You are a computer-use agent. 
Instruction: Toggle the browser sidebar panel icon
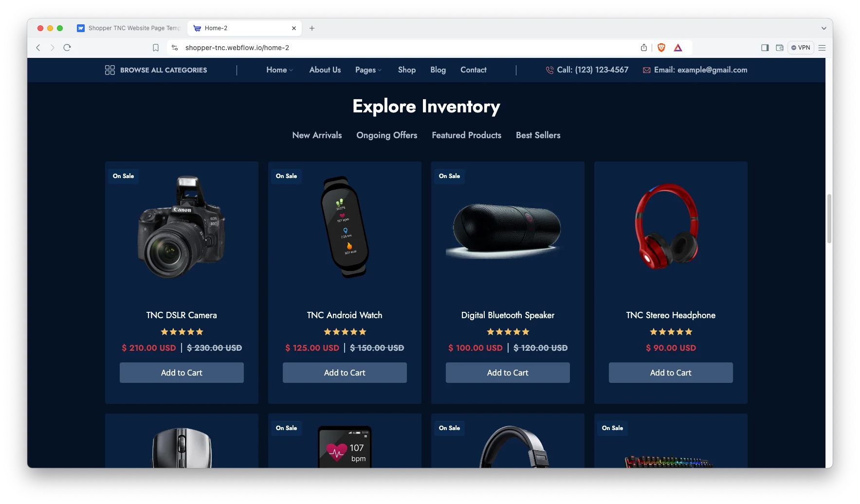click(765, 48)
